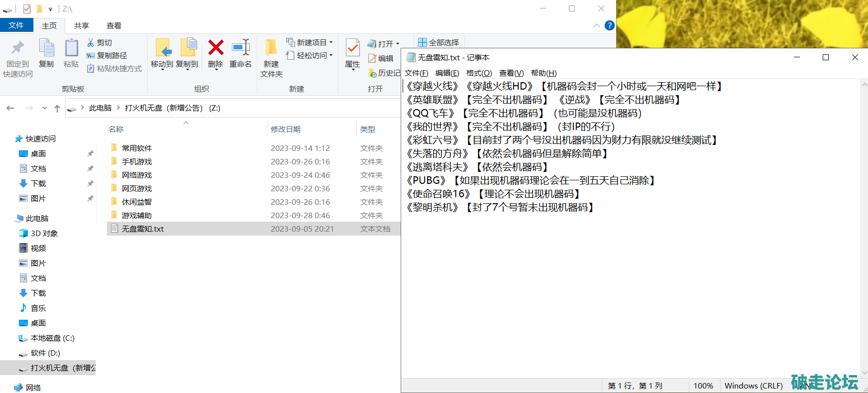Click the Cut (剪切) scissors icon
This screenshot has width=868, height=393.
pos(91,42)
